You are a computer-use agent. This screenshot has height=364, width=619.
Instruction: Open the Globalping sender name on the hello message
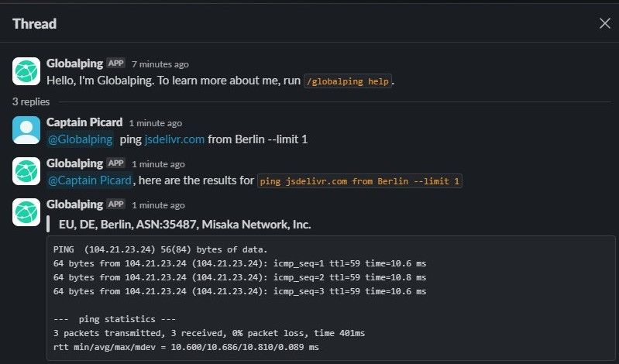click(x=74, y=64)
